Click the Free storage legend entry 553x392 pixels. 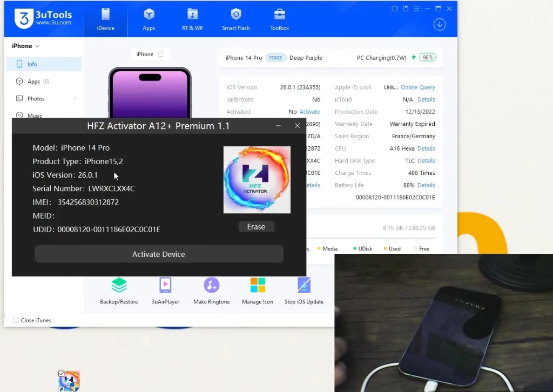click(422, 248)
